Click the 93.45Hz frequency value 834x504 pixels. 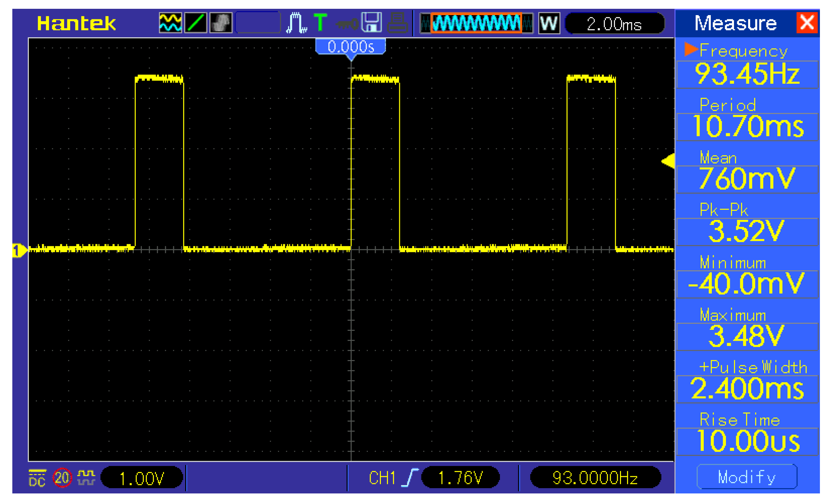click(747, 74)
